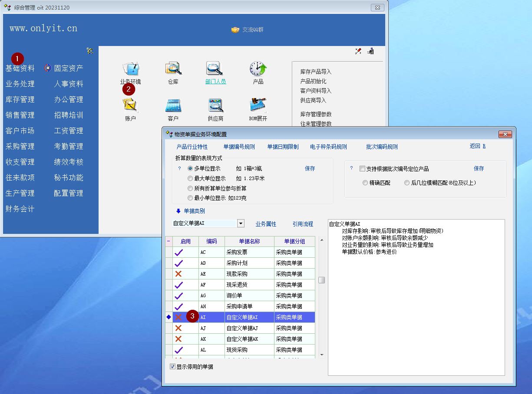The image size is (532, 394).
Task: Open the 账户 account icon
Action: (130, 106)
